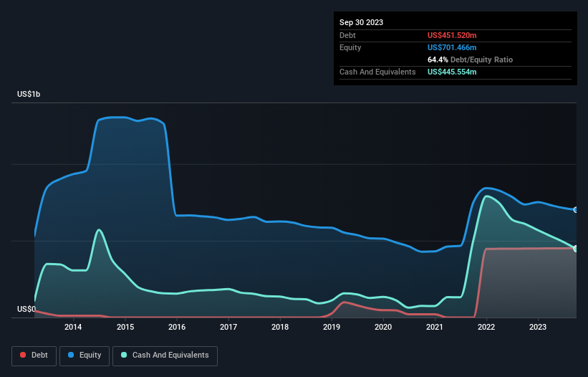The height and width of the screenshot is (377, 588).
Task: Toggle the Debt series legend button
Action: pyautogui.click(x=34, y=355)
